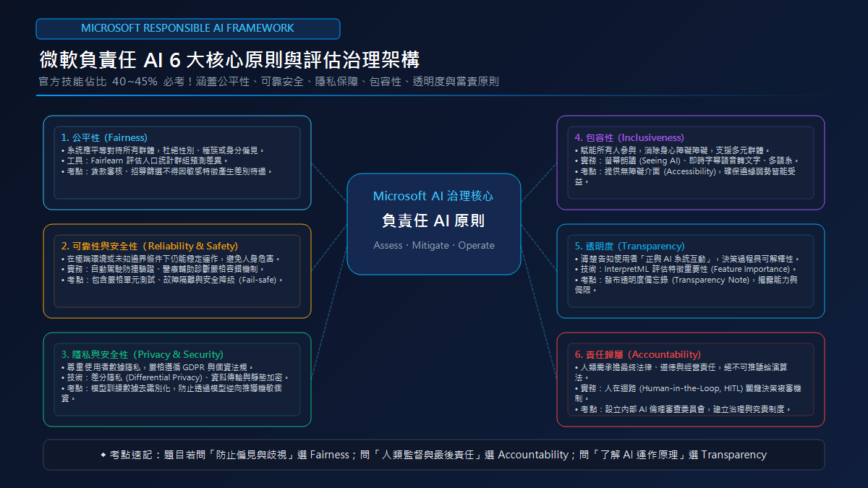The width and height of the screenshot is (868, 488).
Task: Click the Fail-safe exam point line
Action: pos(173,280)
